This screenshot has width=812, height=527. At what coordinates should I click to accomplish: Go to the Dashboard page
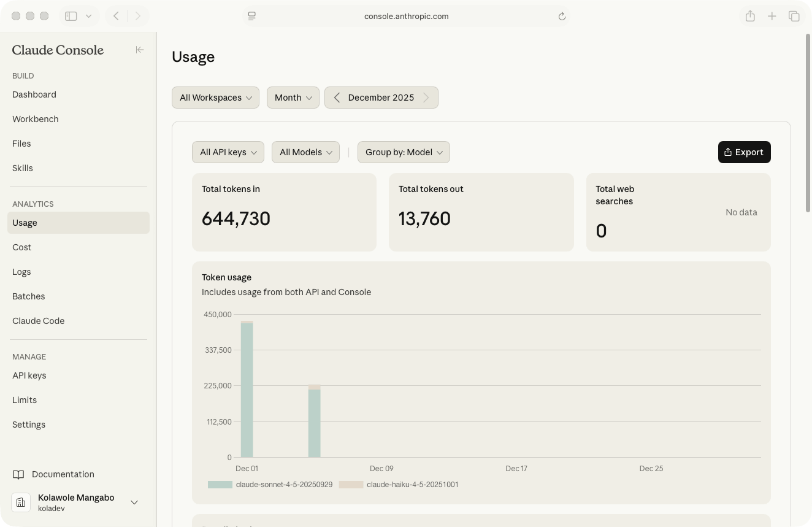pyautogui.click(x=34, y=94)
